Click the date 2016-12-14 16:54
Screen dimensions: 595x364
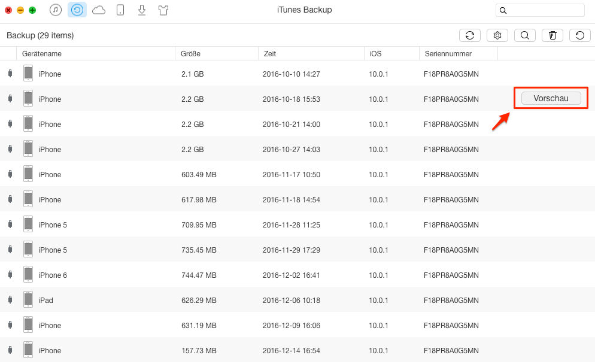[x=292, y=350]
